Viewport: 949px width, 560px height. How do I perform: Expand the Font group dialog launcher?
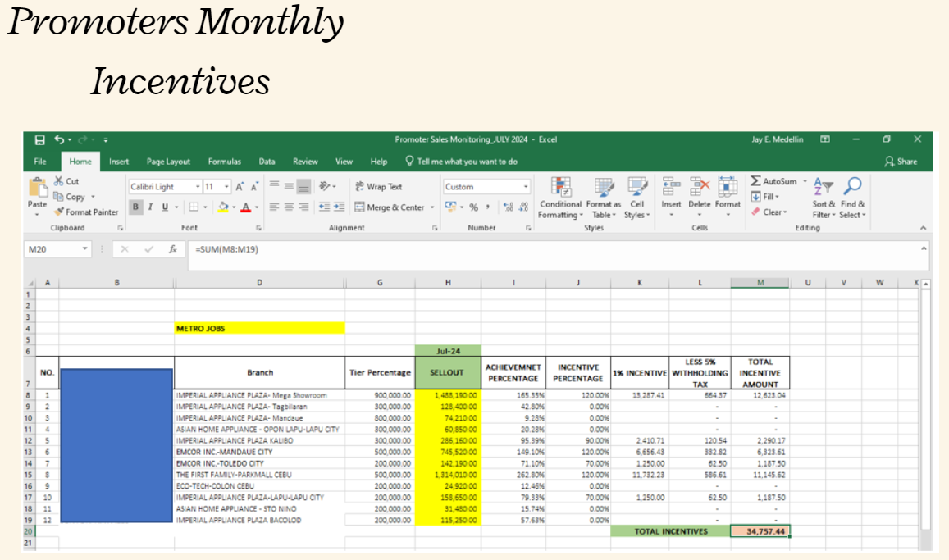258,228
